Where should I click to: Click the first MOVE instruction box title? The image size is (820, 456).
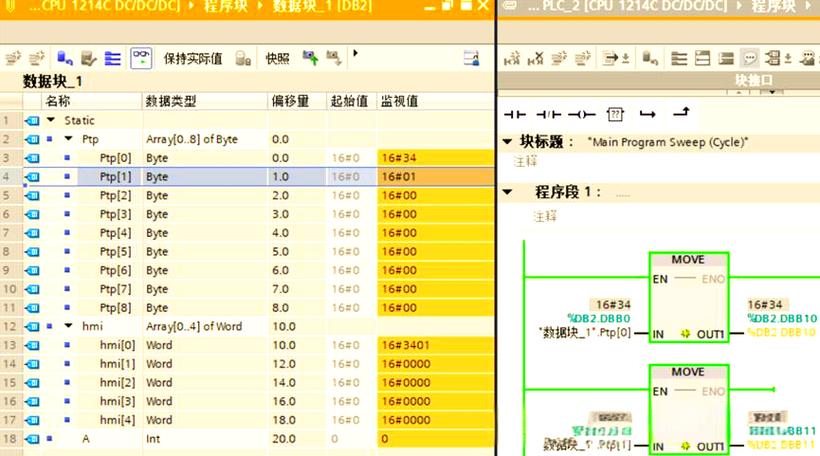688,259
